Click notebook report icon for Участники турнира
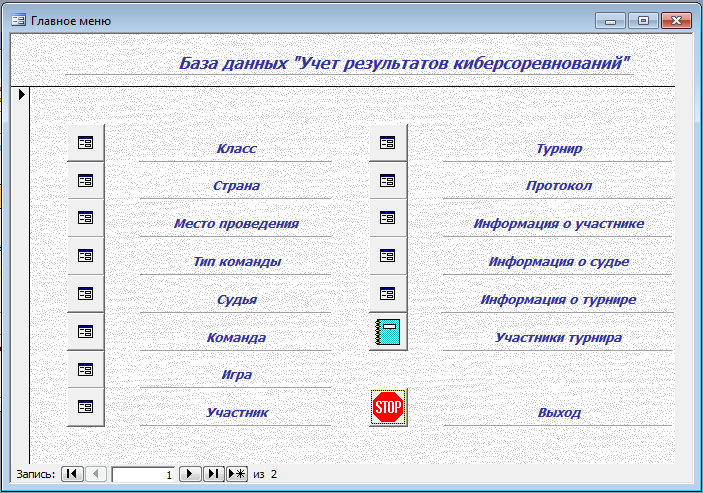The image size is (703, 493). (388, 332)
